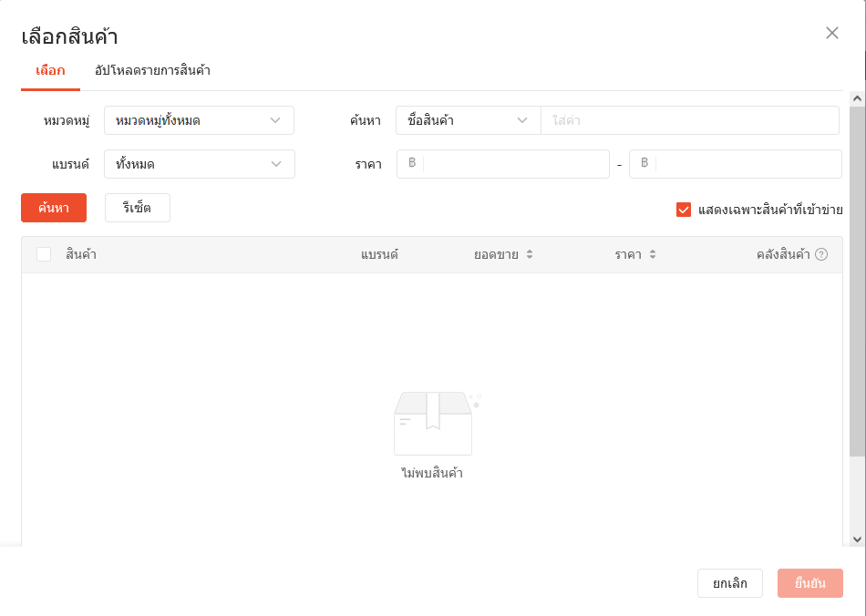This screenshot has height=616, width=866.
Task: Click the คลังสินค้า help question icon
Action: 821,254
